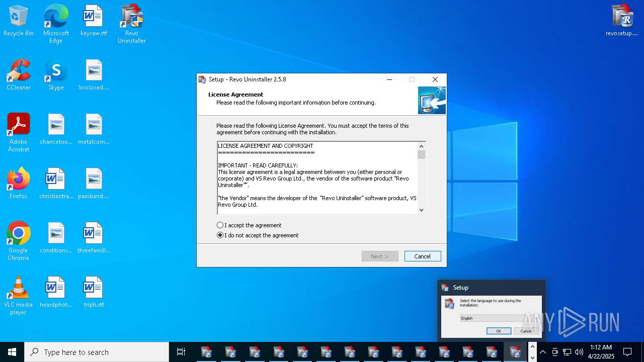Screen dimensions: 644x362
Task: Open Task View from the taskbar
Action: coord(181,352)
